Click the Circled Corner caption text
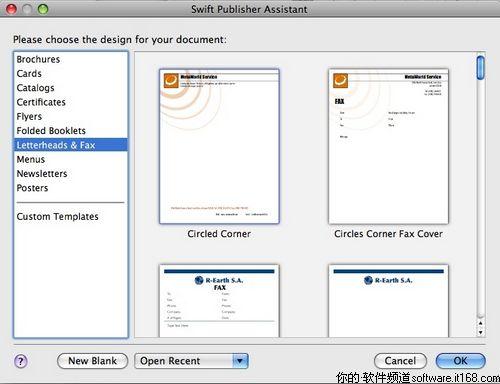The width and height of the screenshot is (500, 384). pyautogui.click(x=219, y=234)
